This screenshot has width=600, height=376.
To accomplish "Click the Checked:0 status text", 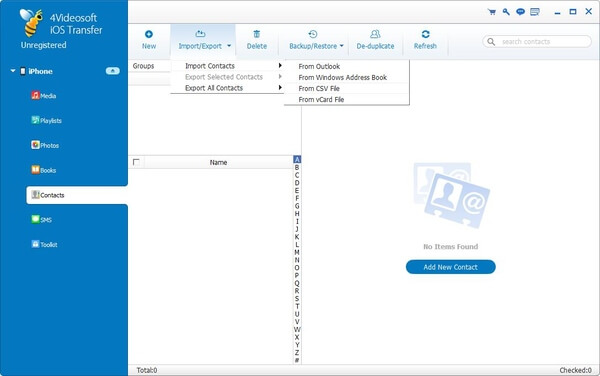I will click(576, 370).
